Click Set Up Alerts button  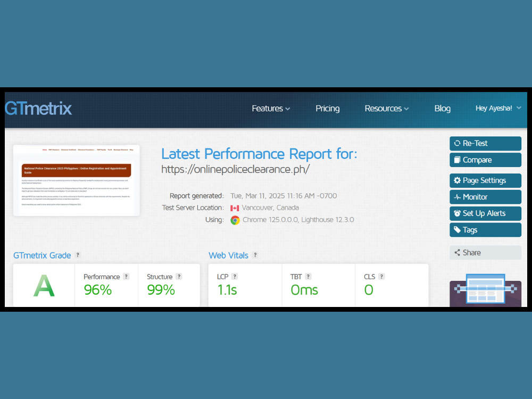[485, 213]
